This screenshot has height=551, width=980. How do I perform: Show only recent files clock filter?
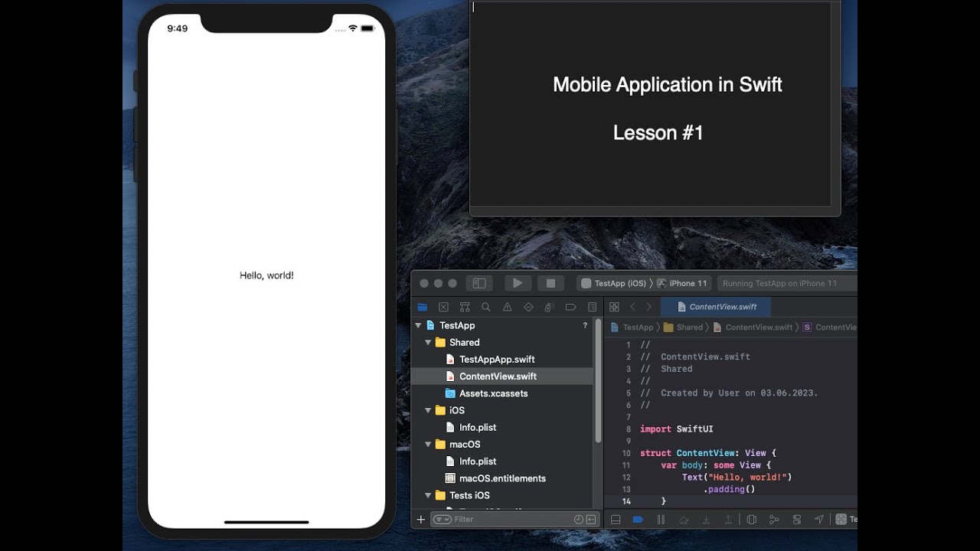[579, 519]
